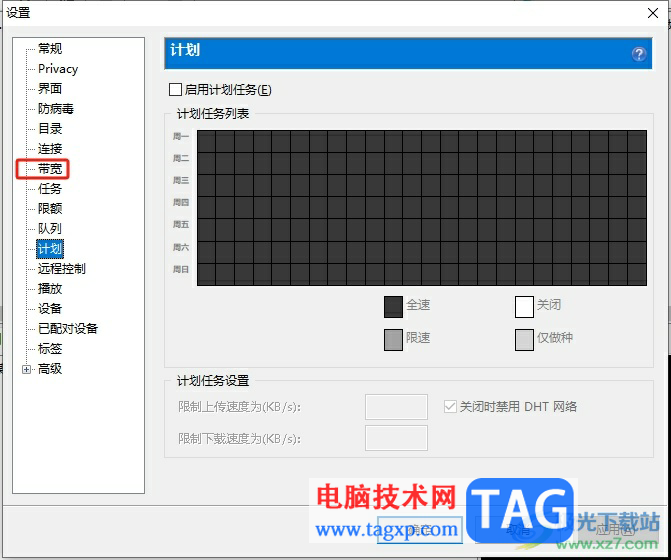
Task: Open 连接 settings page
Action: [50, 148]
